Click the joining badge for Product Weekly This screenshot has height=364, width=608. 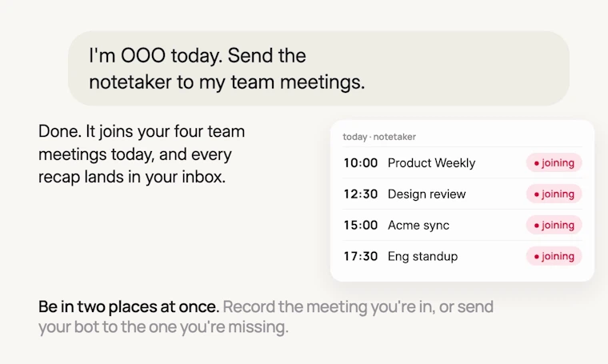554,163
